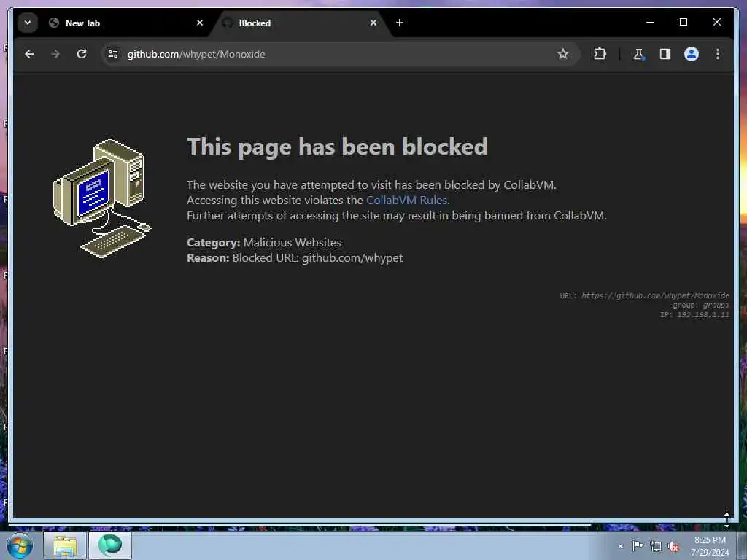Minimize the browser window
This screenshot has width=747, height=560.
pyautogui.click(x=650, y=22)
